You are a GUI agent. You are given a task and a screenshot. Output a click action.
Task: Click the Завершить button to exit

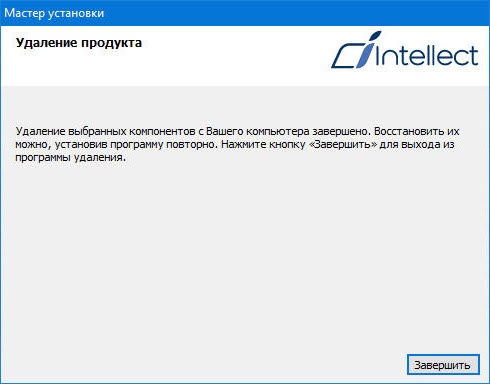point(443,365)
